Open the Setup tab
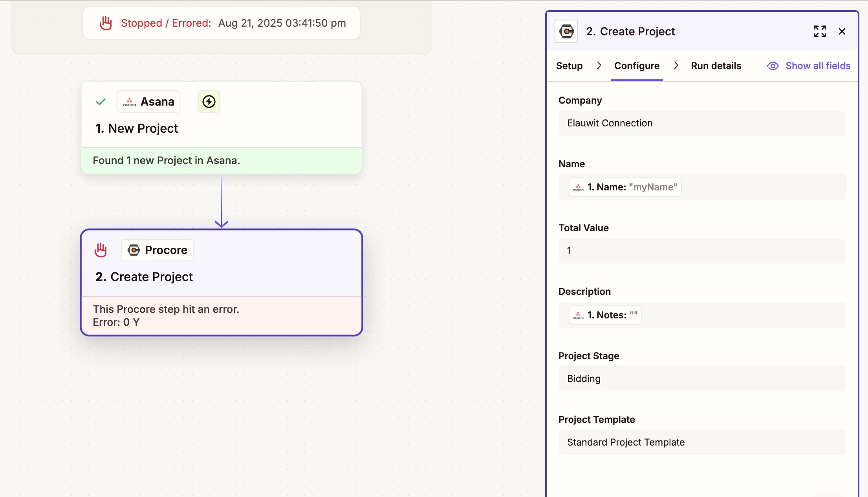 (x=570, y=66)
